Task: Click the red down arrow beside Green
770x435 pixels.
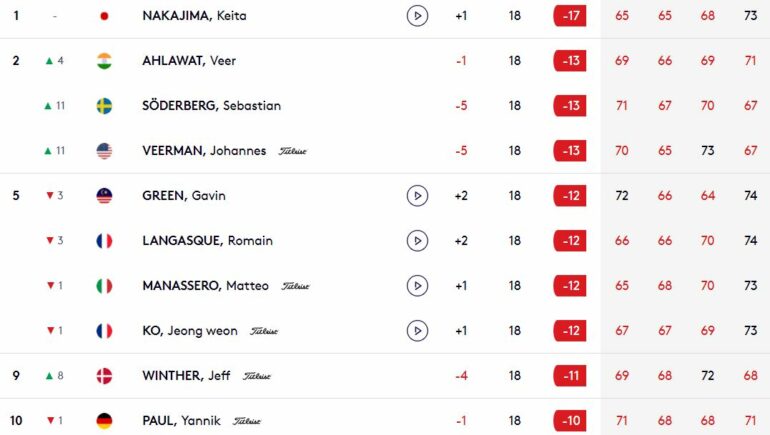Action: coord(49,196)
